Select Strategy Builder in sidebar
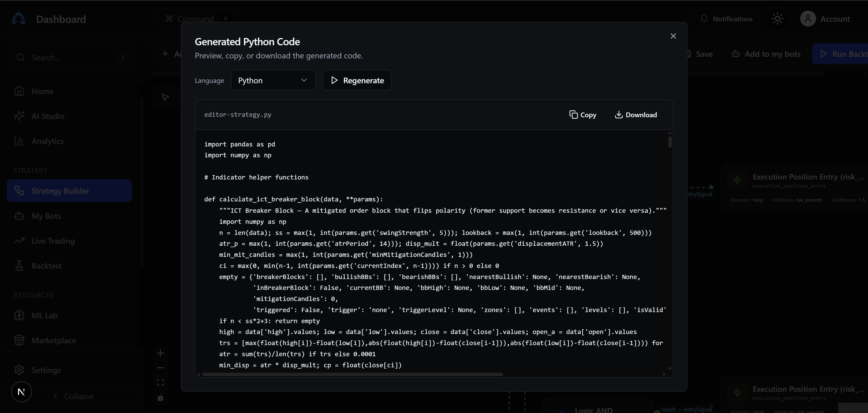The image size is (868, 413). pyautogui.click(x=69, y=191)
